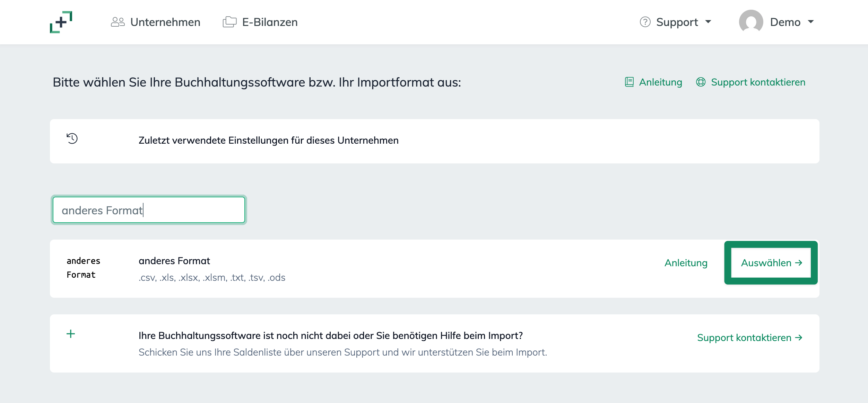
Task: Click inside the software search input field
Action: [x=148, y=209]
